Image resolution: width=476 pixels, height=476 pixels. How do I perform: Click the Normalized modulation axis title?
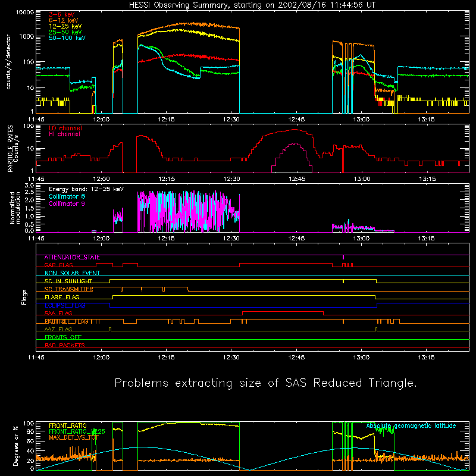(14, 208)
